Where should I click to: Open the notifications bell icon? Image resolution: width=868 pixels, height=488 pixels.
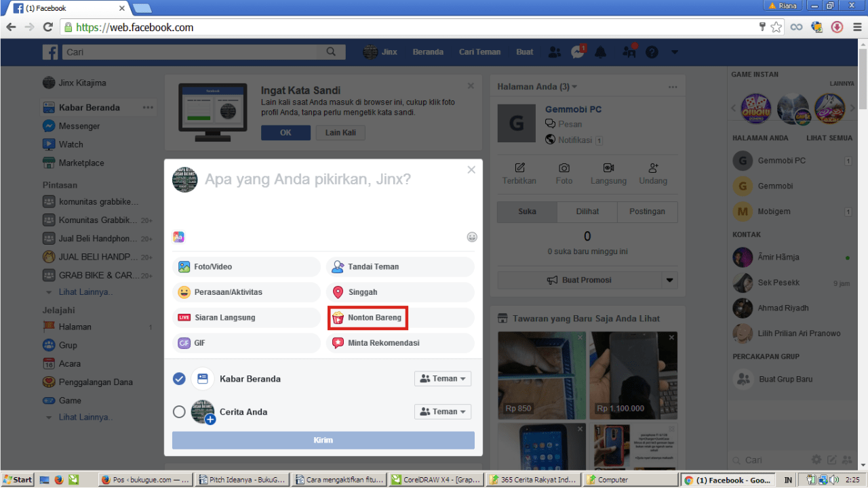(x=601, y=52)
